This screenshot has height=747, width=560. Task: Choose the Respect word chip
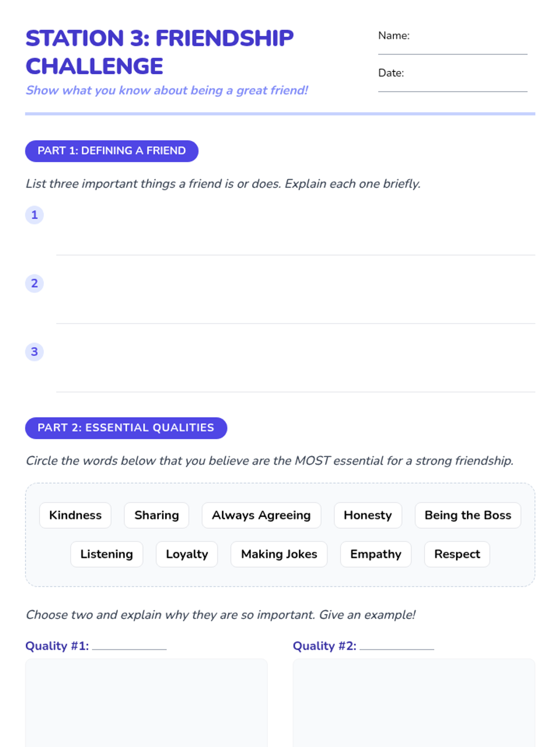(457, 554)
